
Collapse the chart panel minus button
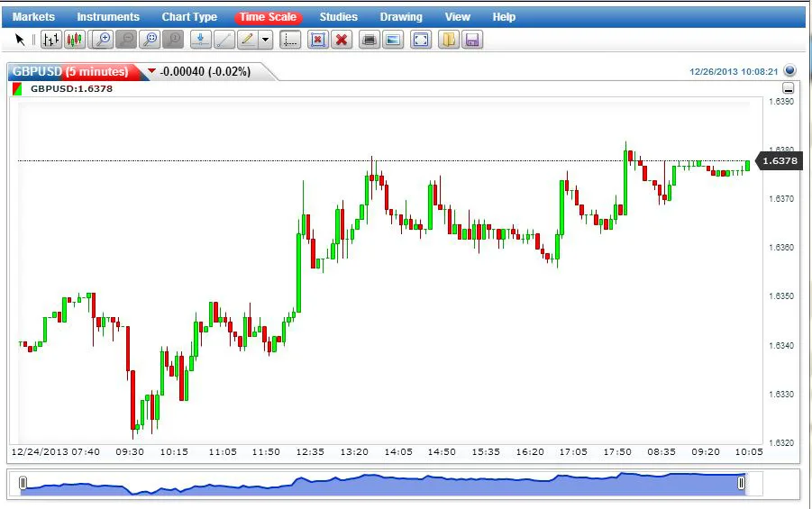789,88
